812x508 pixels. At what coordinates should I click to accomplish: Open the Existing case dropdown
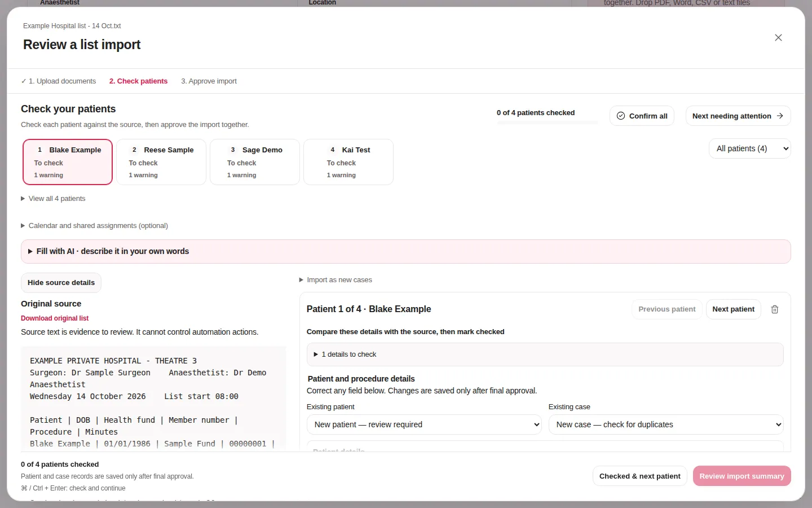pyautogui.click(x=666, y=424)
